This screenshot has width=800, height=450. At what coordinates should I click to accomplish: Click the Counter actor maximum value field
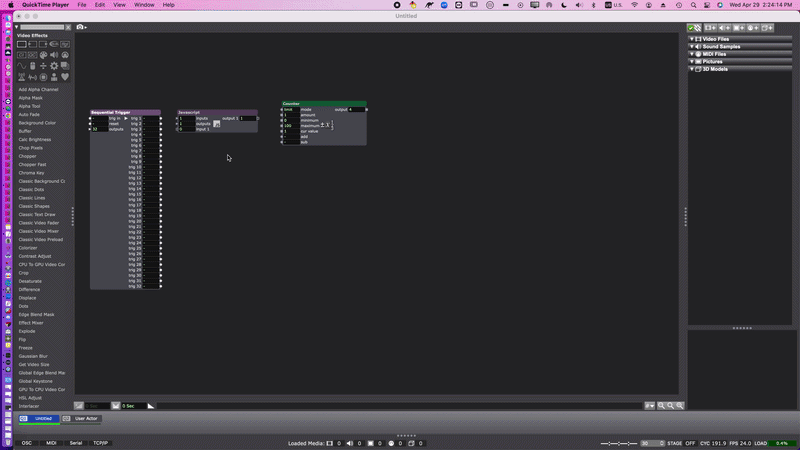[x=290, y=125]
